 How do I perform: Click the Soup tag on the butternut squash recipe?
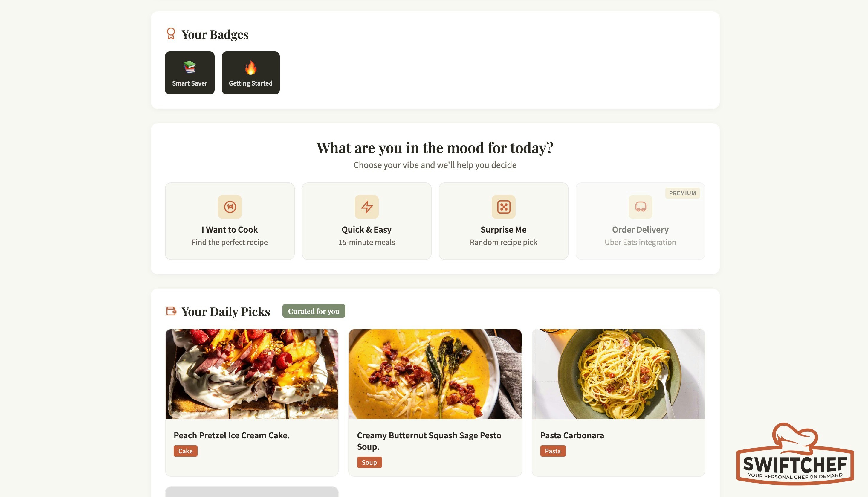[369, 462]
